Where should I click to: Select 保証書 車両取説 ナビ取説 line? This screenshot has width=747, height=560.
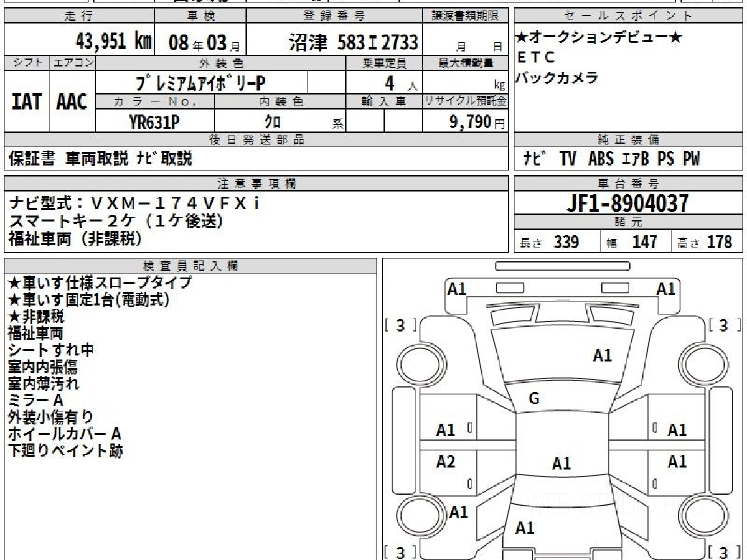point(101,159)
